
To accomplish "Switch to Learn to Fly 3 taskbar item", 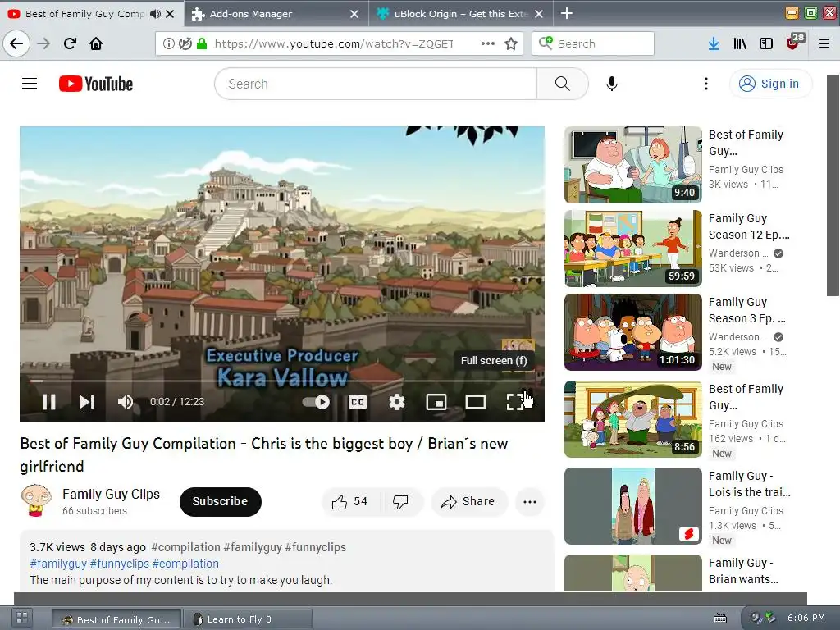I will 248,619.
